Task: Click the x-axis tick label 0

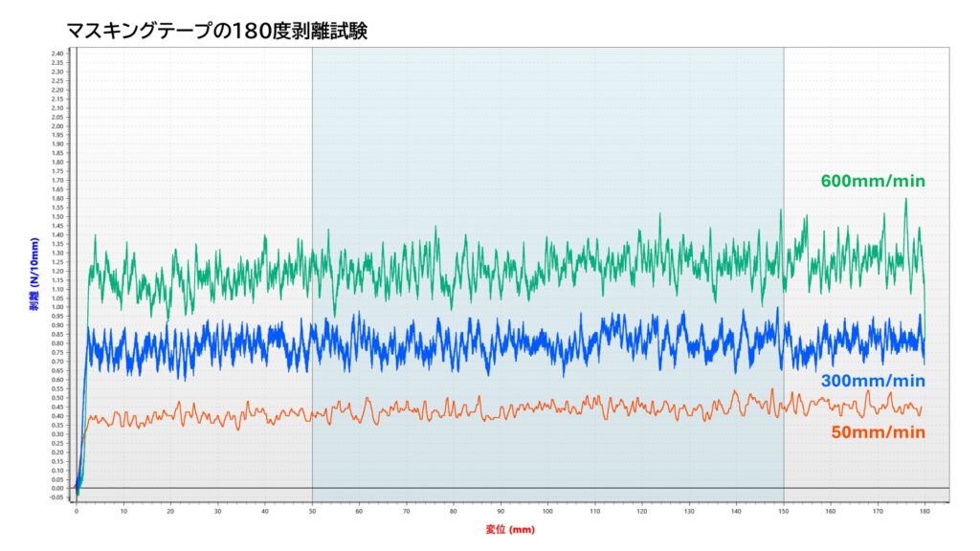Action: click(77, 511)
